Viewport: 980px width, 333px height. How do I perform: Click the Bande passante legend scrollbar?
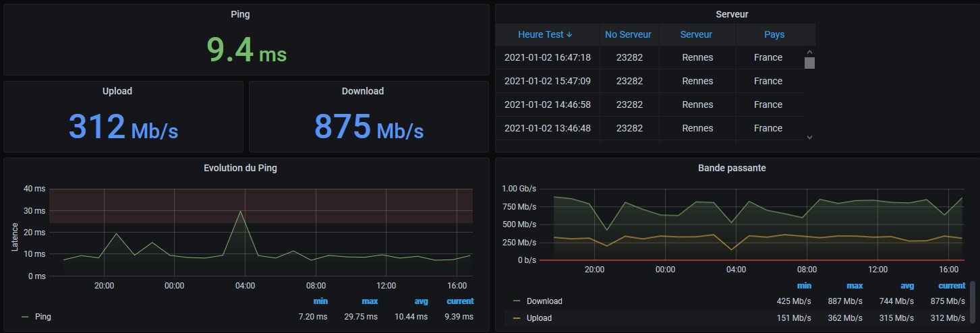[972, 302]
